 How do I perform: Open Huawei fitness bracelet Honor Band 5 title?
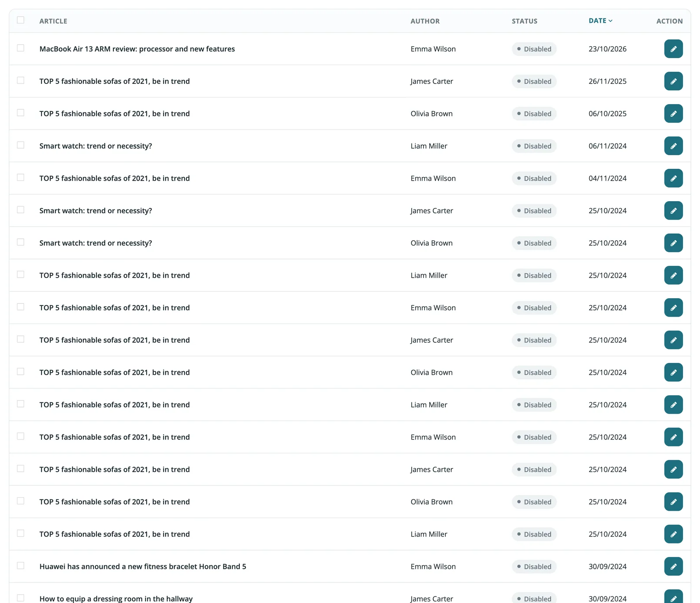click(143, 567)
